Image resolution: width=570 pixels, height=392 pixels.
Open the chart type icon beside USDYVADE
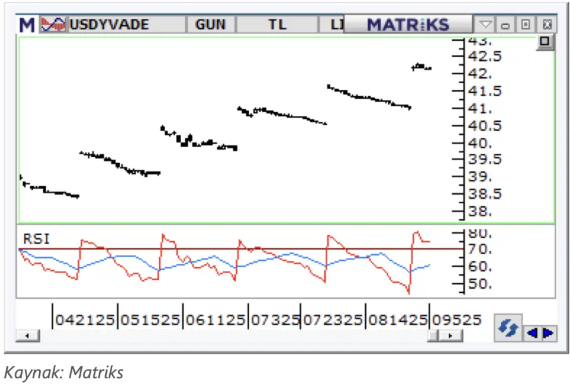pos(53,25)
